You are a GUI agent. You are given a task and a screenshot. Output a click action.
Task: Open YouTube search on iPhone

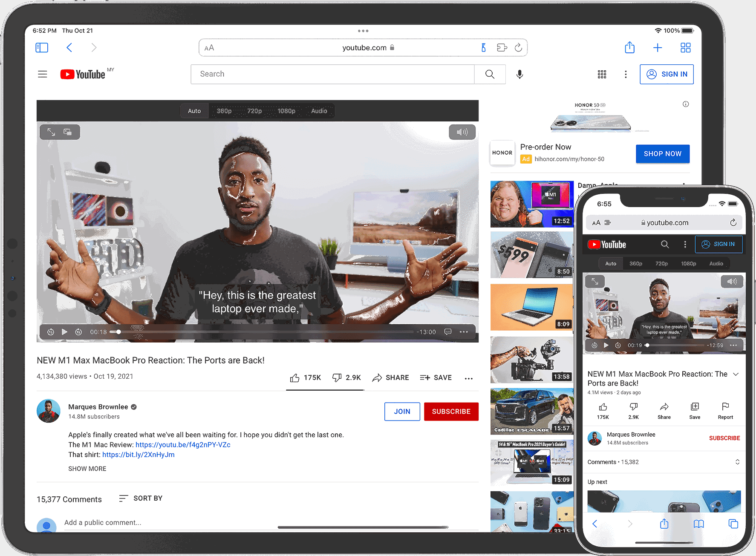tap(665, 245)
